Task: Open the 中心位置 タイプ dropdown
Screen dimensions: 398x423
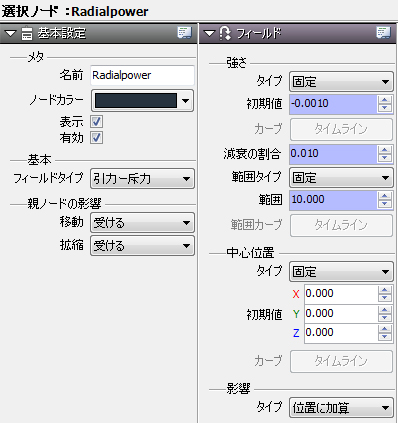Action: (341, 272)
